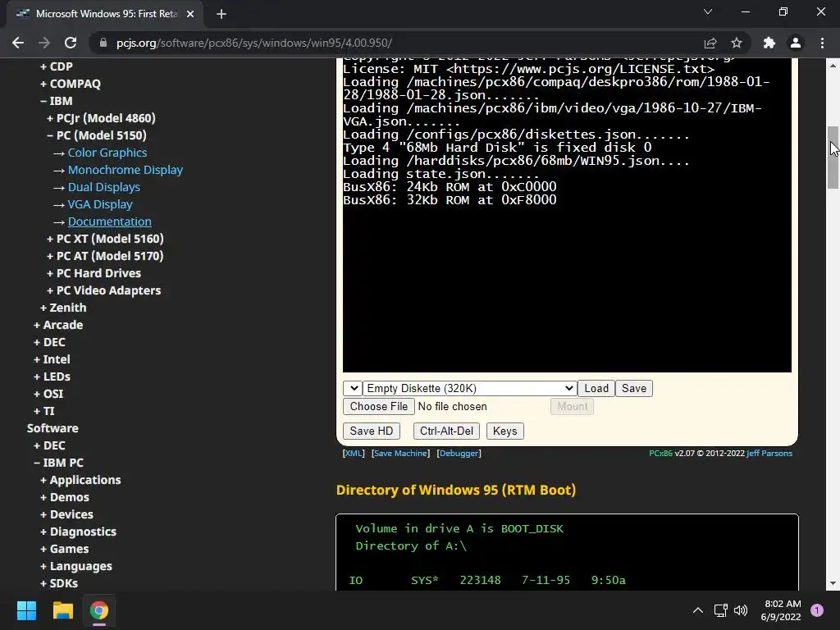Expand the Languages item

pos(76,566)
